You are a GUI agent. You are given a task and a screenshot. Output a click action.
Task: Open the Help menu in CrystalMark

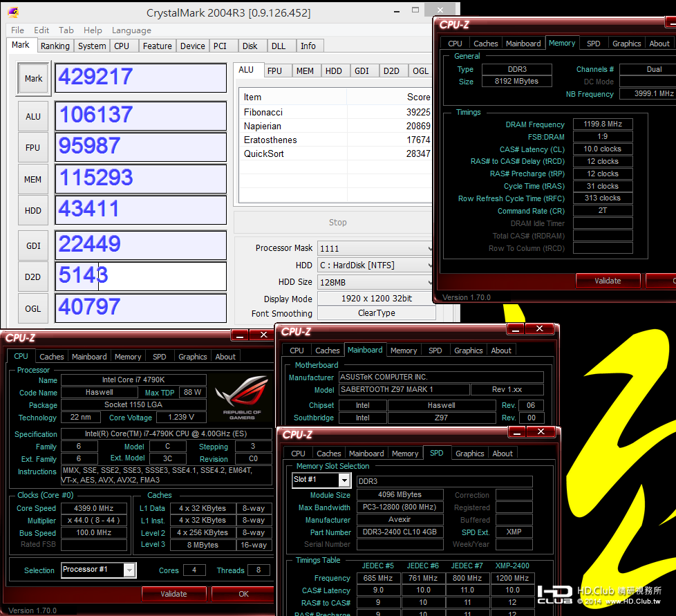[93, 30]
